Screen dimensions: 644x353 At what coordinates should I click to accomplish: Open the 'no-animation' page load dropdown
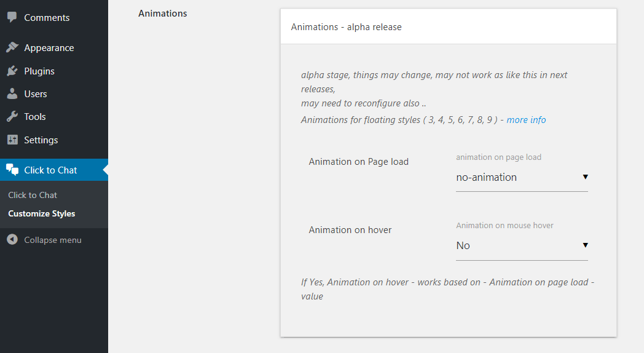click(522, 178)
